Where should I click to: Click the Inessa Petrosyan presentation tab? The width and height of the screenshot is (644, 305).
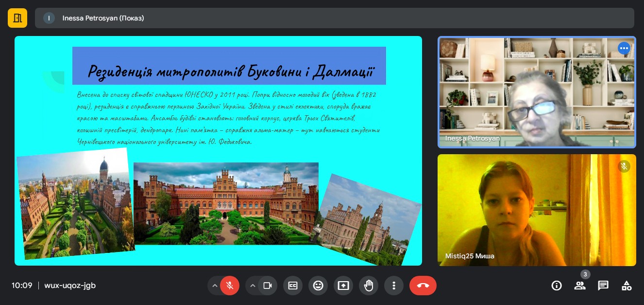(x=103, y=18)
